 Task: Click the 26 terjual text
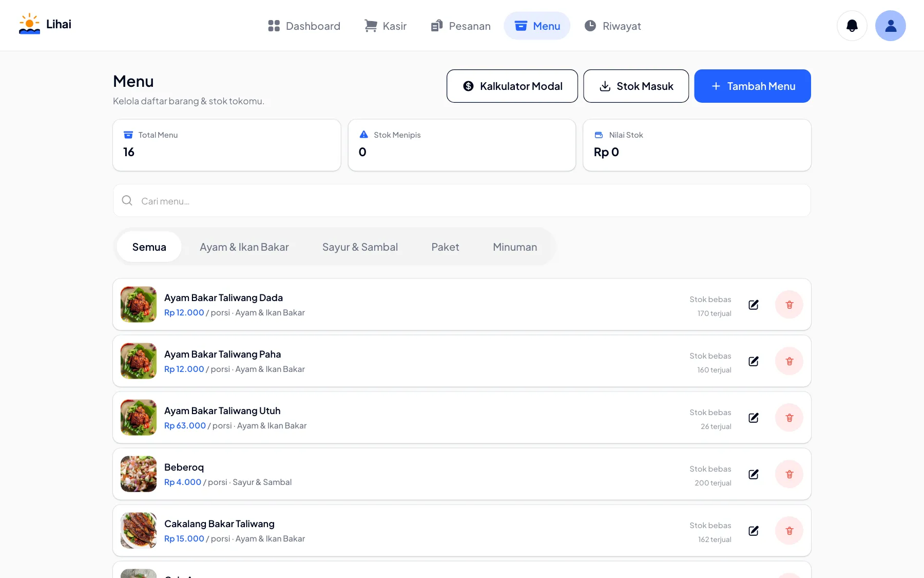[x=716, y=426]
